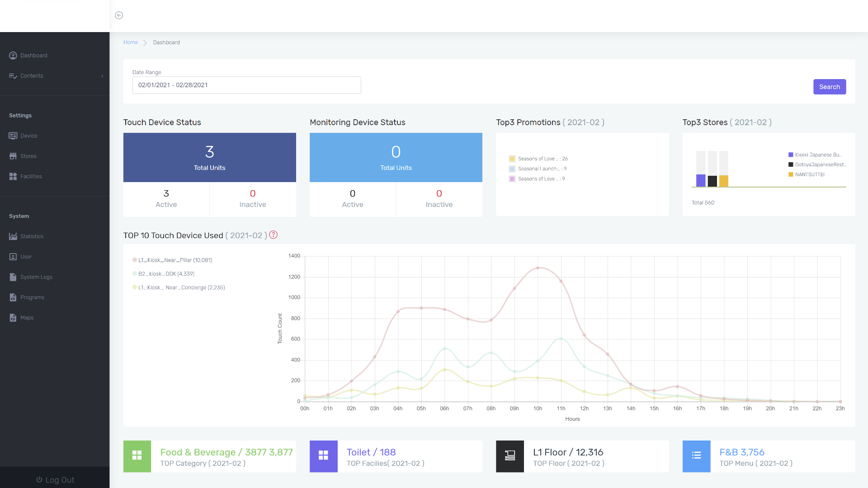
Task: Click the red help question mark icon
Action: pyautogui.click(x=274, y=235)
